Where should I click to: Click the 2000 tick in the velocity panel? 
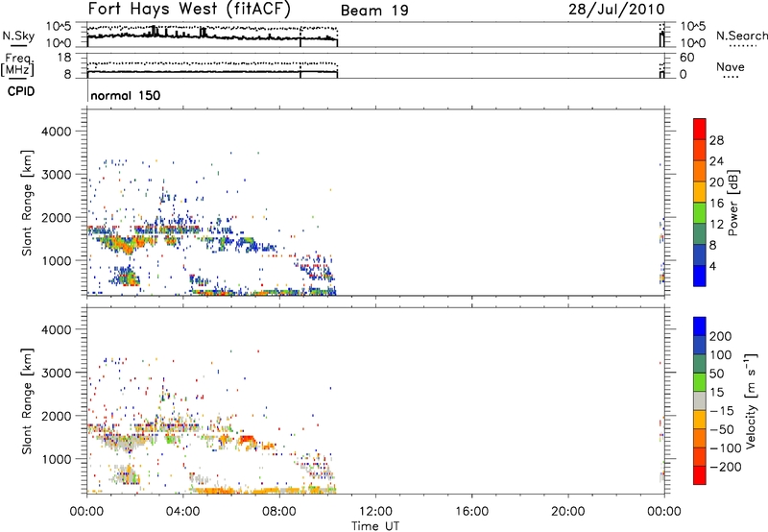pos(56,416)
